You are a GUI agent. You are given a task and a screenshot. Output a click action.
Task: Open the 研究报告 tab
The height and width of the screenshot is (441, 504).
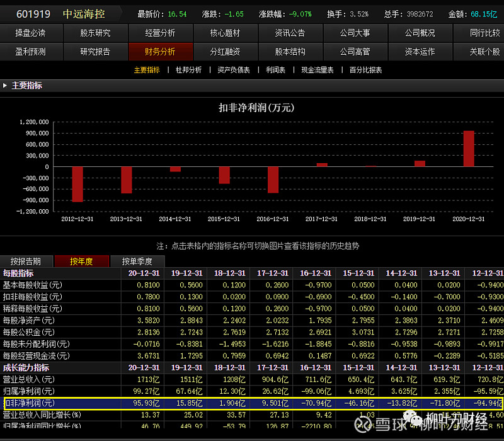pos(96,52)
